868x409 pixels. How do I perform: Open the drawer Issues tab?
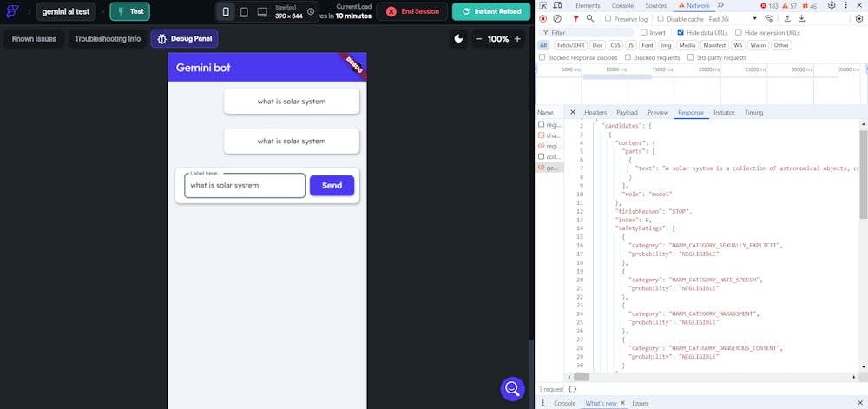[641, 403]
